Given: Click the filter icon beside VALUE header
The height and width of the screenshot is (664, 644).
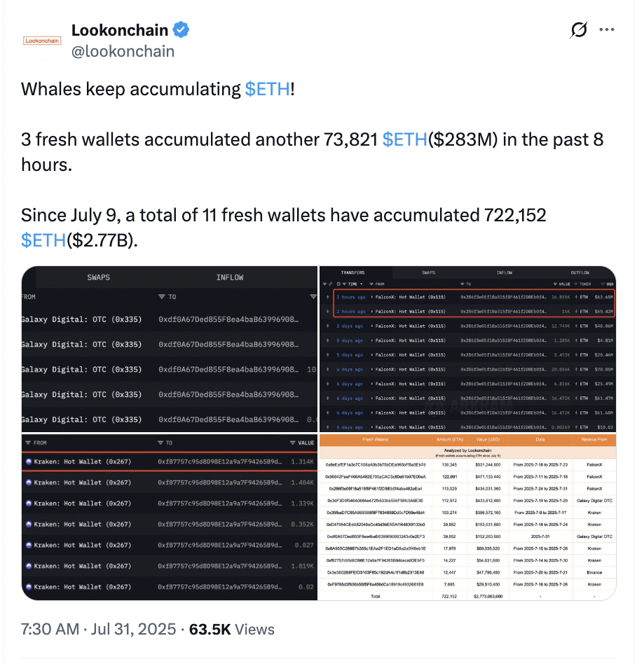Looking at the screenshot, I should pyautogui.click(x=292, y=443).
